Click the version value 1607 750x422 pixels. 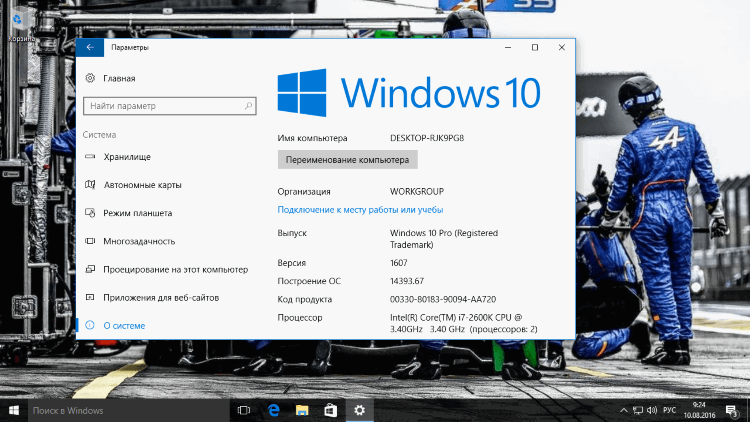pyautogui.click(x=398, y=263)
